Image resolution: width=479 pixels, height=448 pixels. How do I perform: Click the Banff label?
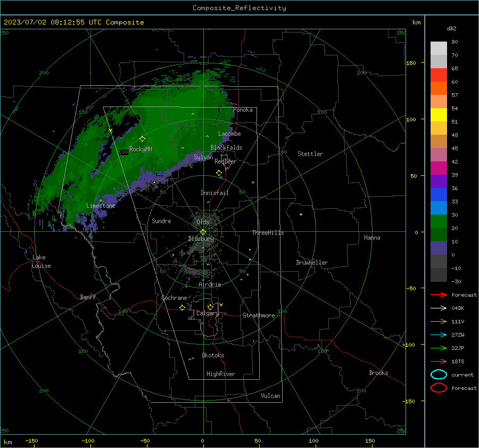pyautogui.click(x=88, y=297)
